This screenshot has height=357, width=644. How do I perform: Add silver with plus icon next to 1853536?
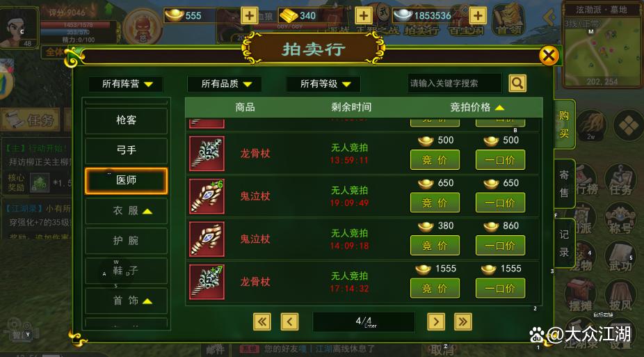click(478, 15)
